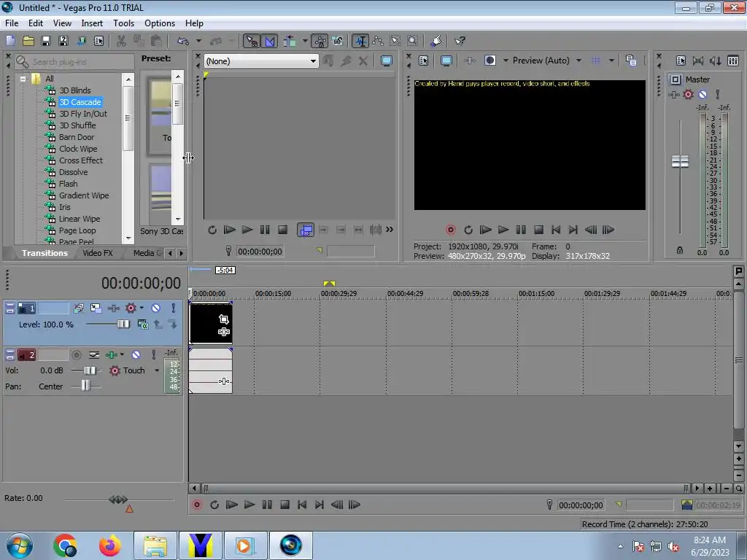Select the Normal Edit tool icon
747x560 pixels.
point(360,41)
